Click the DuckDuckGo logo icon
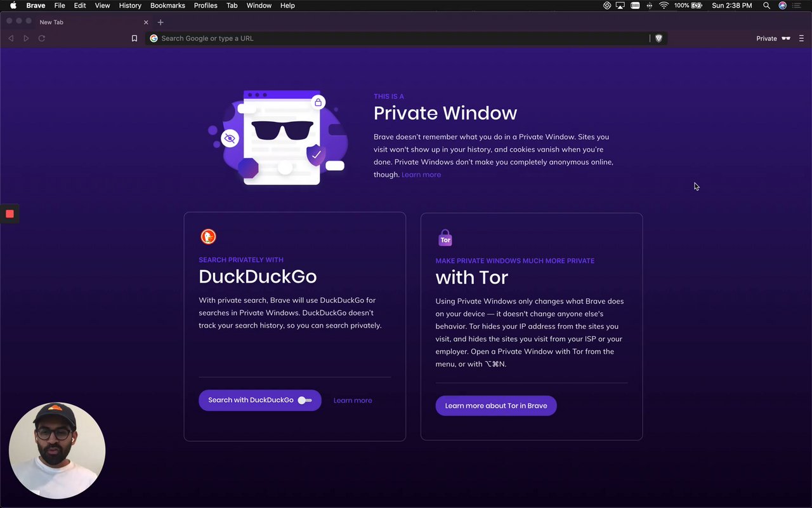This screenshot has height=508, width=812. tap(208, 237)
